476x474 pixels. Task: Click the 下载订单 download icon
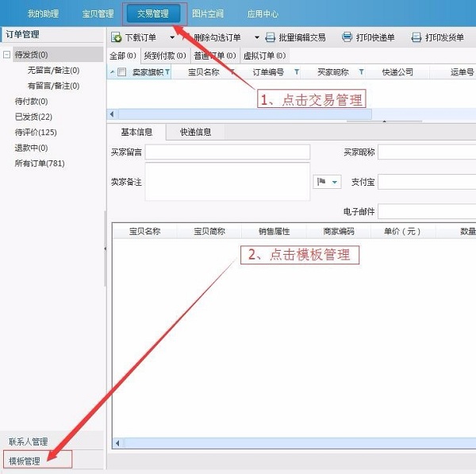[x=117, y=38]
